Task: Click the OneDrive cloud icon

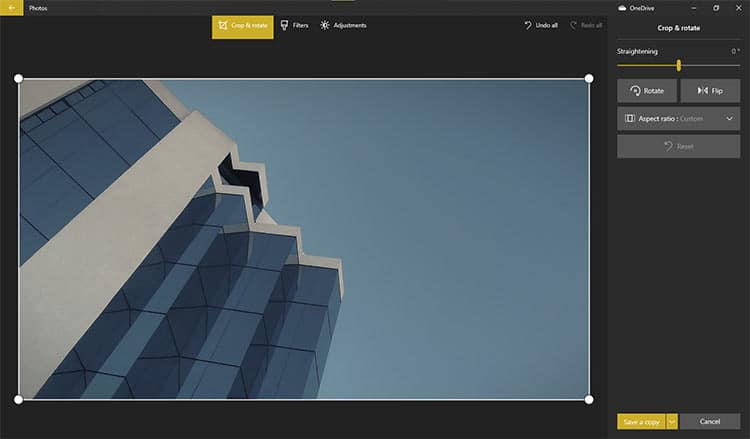Action: [x=622, y=8]
